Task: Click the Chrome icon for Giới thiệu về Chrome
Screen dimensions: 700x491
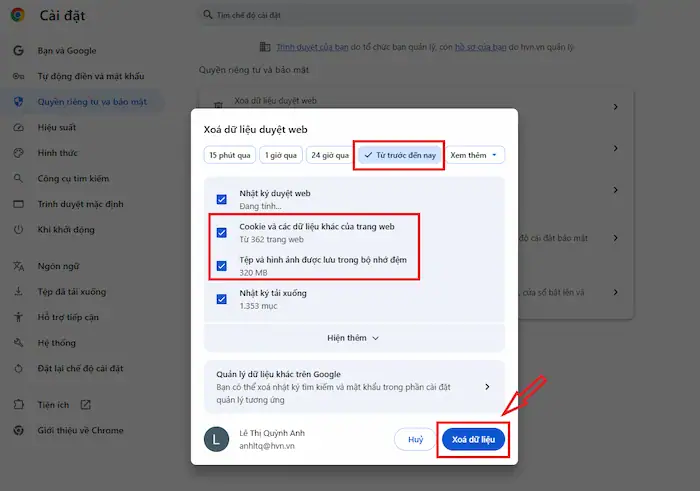Action: 18,430
